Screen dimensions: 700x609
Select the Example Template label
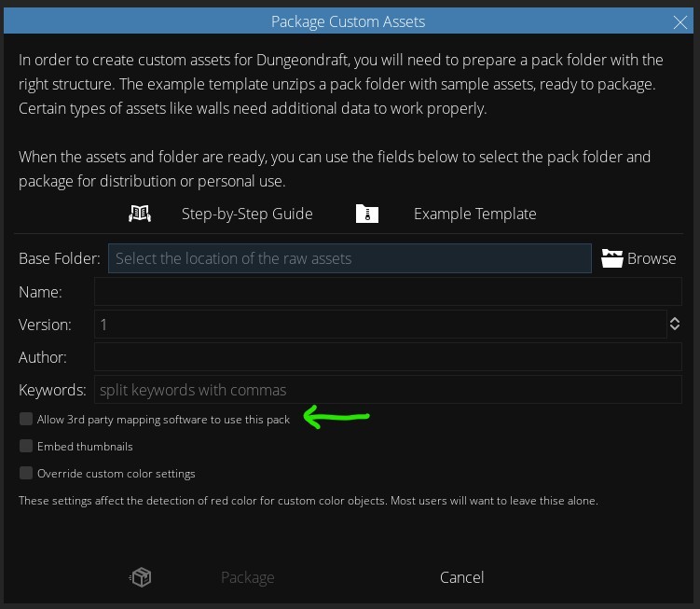point(474,214)
